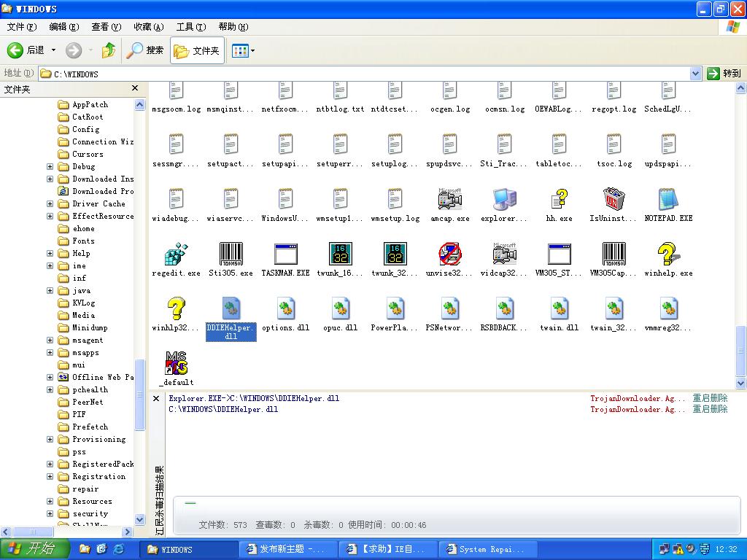This screenshot has width=747, height=560.
Task: Expand the Debug folder tree node
Action: (50, 167)
